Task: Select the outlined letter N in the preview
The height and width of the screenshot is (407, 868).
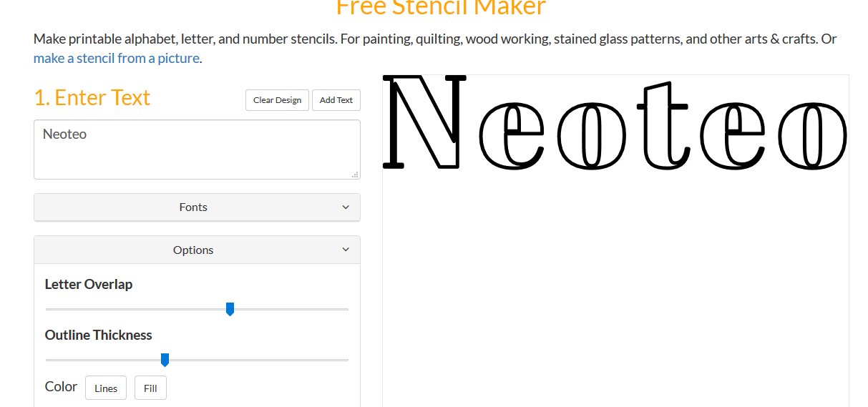Action: click(x=426, y=122)
